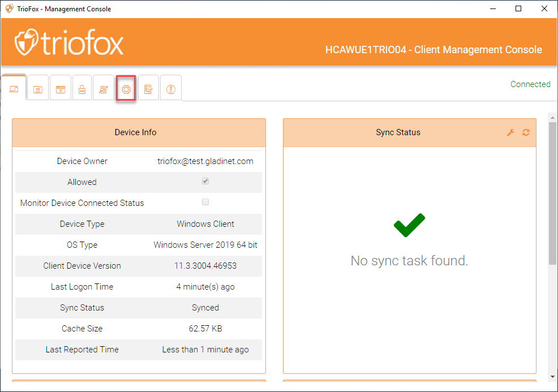Click the Sync Status panel title
558x392 pixels.
pyautogui.click(x=398, y=132)
